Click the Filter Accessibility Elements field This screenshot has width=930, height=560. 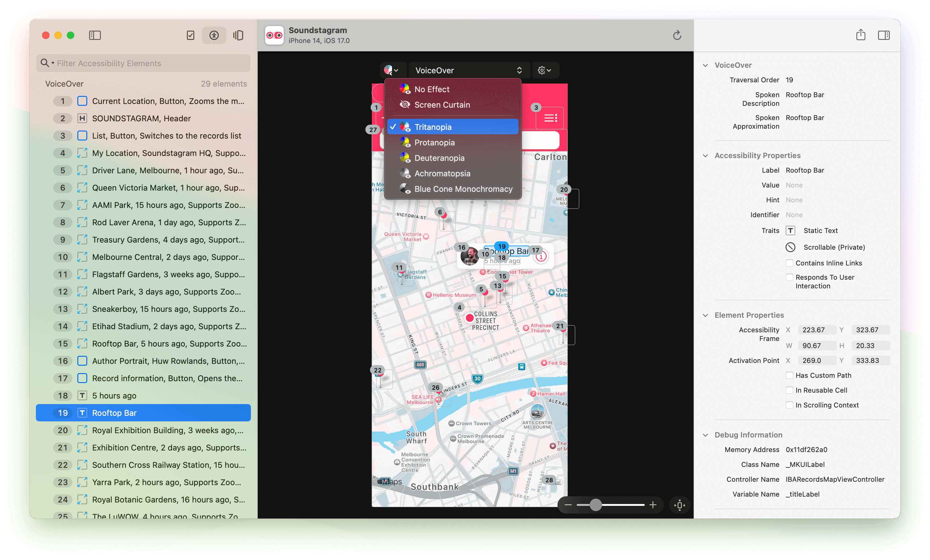(143, 63)
